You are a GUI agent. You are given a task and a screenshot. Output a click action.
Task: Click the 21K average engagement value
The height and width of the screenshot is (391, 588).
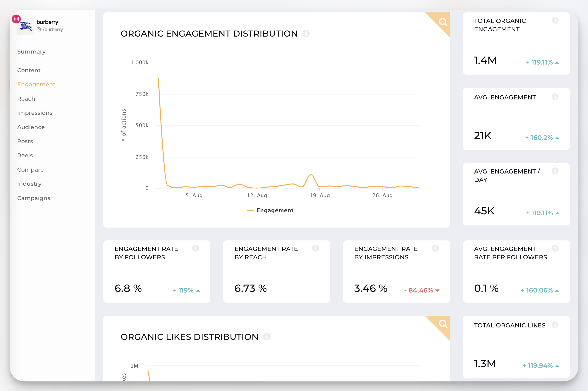[483, 136]
